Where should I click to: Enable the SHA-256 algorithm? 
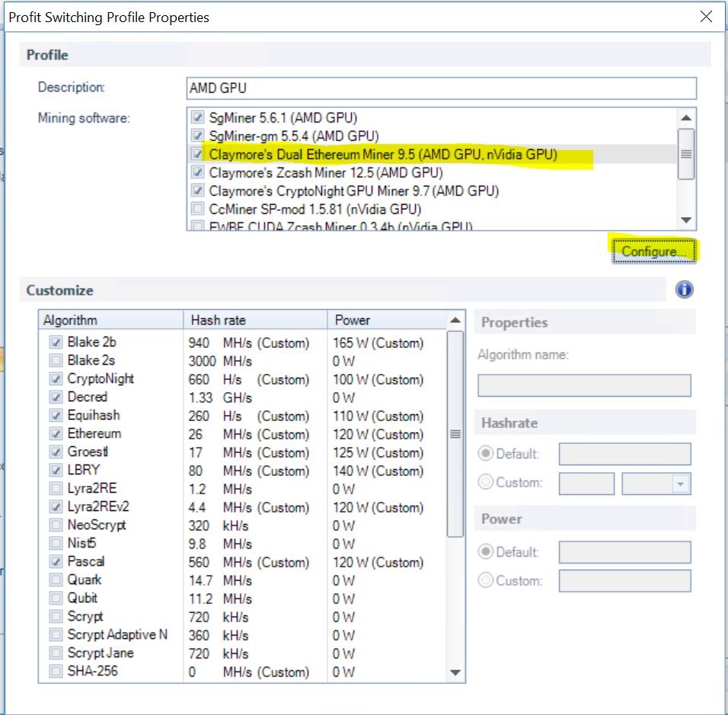pos(56,672)
